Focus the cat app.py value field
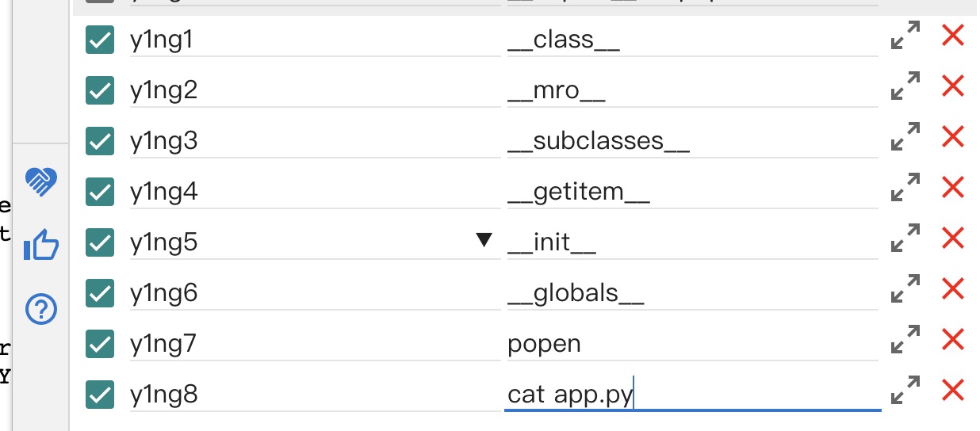The width and height of the screenshot is (980, 431). click(693, 395)
